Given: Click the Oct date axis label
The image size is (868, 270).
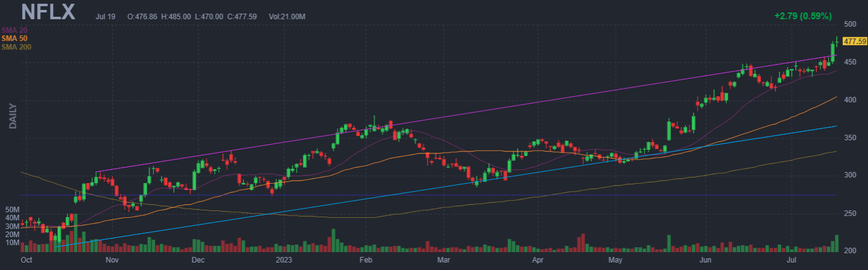Looking at the screenshot, I should tap(27, 261).
